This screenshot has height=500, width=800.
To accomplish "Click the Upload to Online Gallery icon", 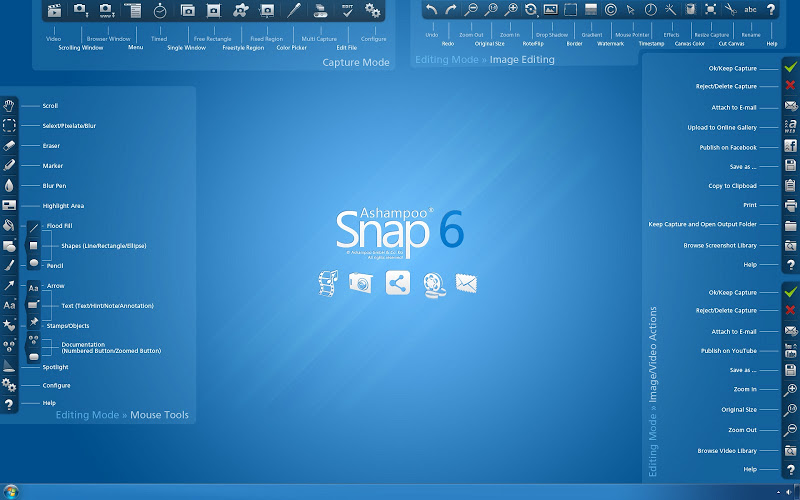I will pos(790,126).
